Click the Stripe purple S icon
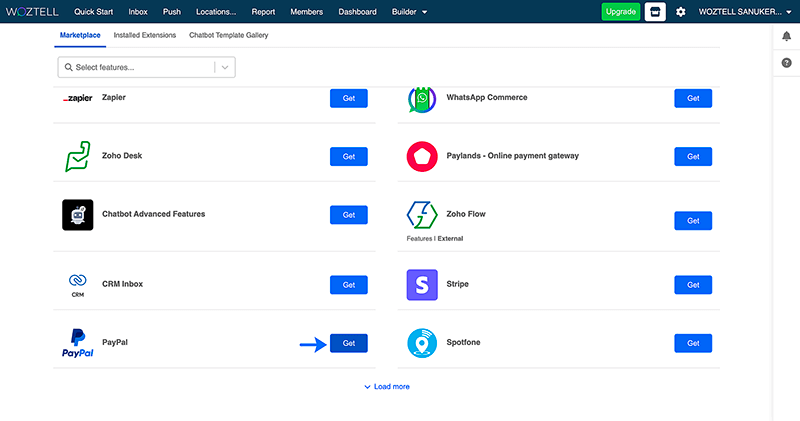The height and width of the screenshot is (421, 800). [422, 285]
